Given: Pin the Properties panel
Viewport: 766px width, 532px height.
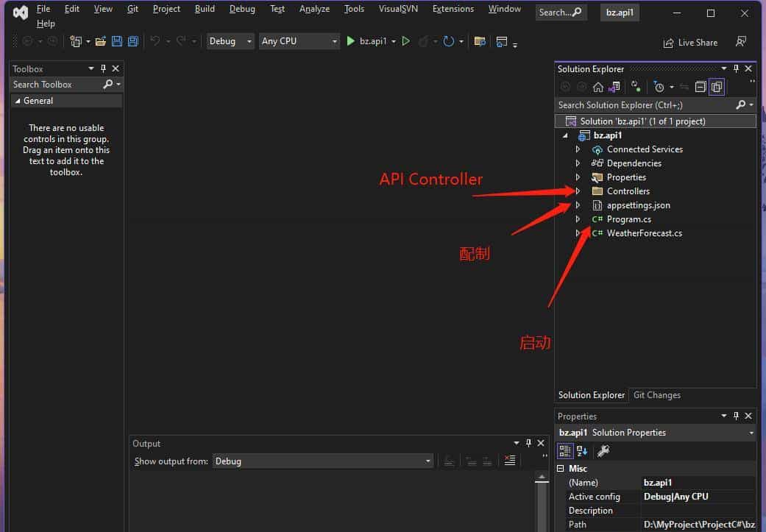Looking at the screenshot, I should [x=737, y=416].
